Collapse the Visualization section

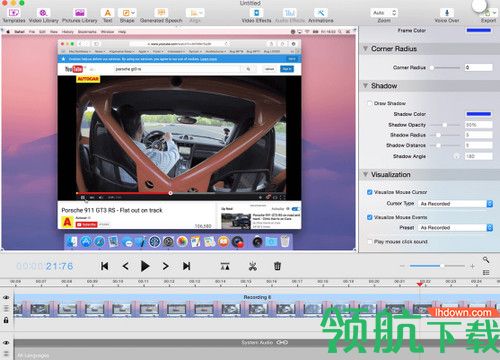pyautogui.click(x=365, y=174)
